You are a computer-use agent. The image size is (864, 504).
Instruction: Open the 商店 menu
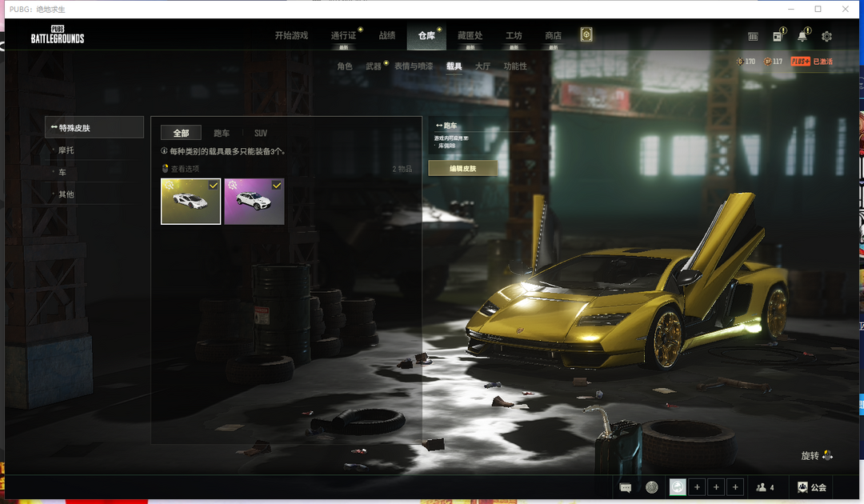pyautogui.click(x=554, y=35)
